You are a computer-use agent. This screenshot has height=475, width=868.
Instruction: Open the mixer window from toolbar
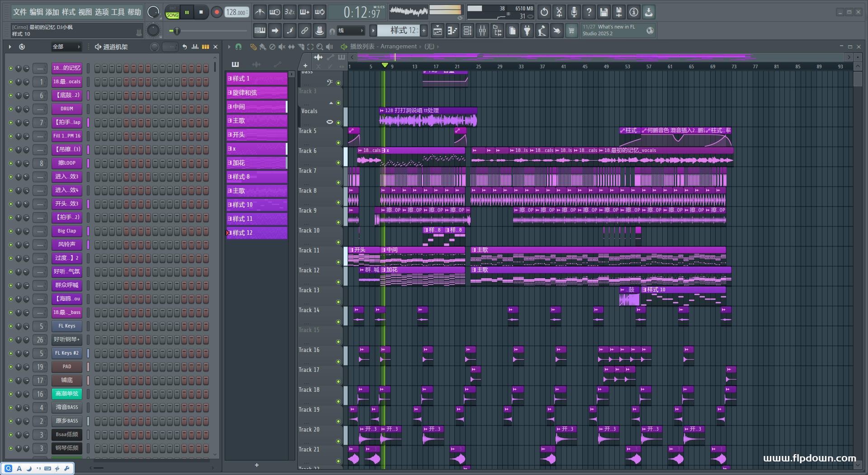(x=482, y=31)
